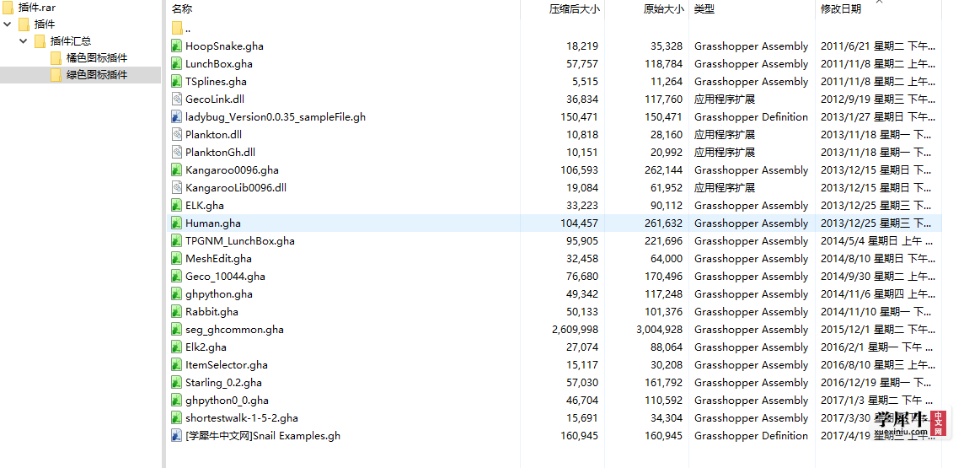Click the KangarooLib0096.dll file icon
Viewport: 980px width, 468px height.
pyautogui.click(x=177, y=188)
